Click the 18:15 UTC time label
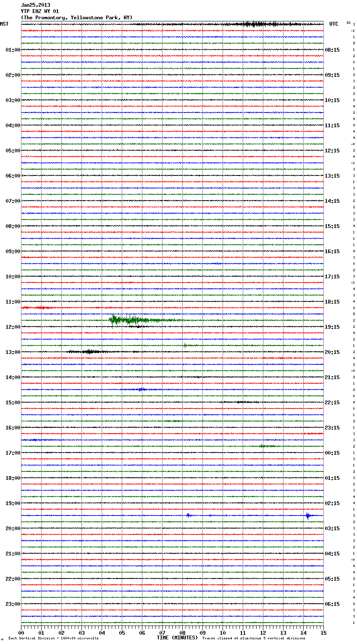The height and width of the screenshot is (644, 357). 332,302
